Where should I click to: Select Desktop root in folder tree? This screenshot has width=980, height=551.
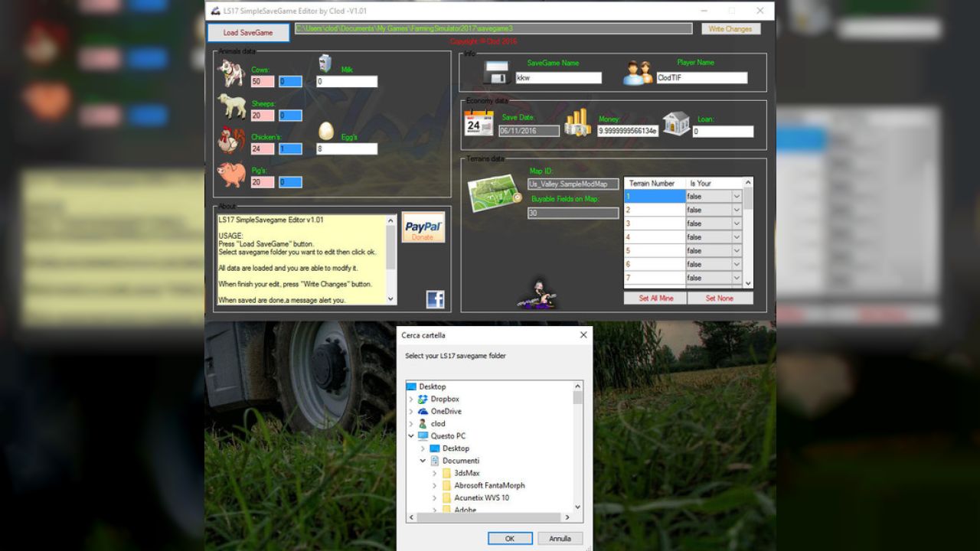tap(432, 386)
